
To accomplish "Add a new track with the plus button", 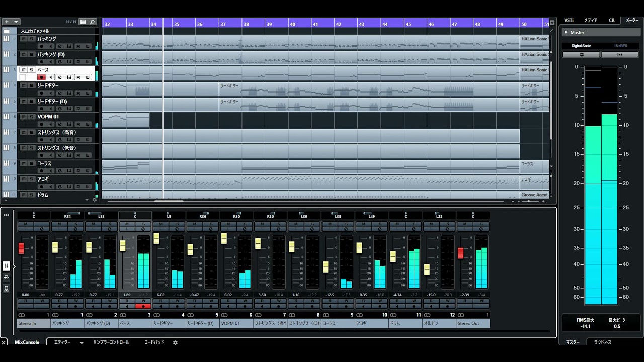I will 7,22.
